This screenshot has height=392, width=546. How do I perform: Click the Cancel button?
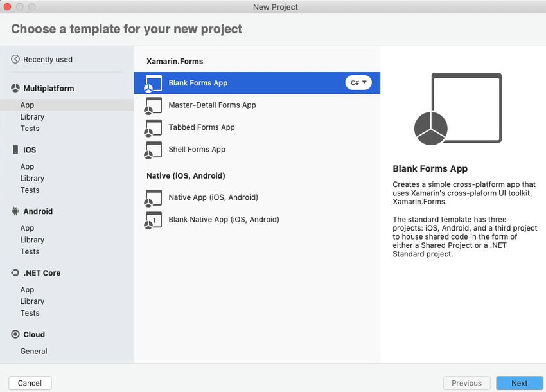[30, 383]
